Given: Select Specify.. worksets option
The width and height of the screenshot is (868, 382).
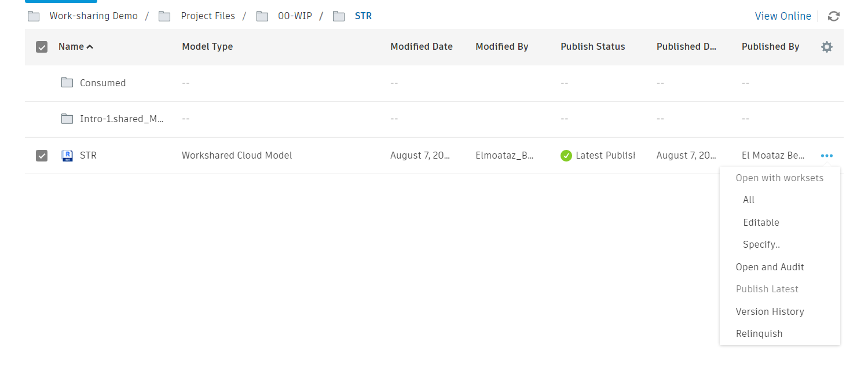Looking at the screenshot, I should click(761, 244).
